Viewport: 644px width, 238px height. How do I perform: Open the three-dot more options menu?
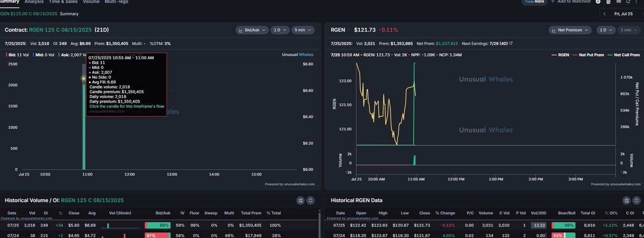(x=635, y=2)
